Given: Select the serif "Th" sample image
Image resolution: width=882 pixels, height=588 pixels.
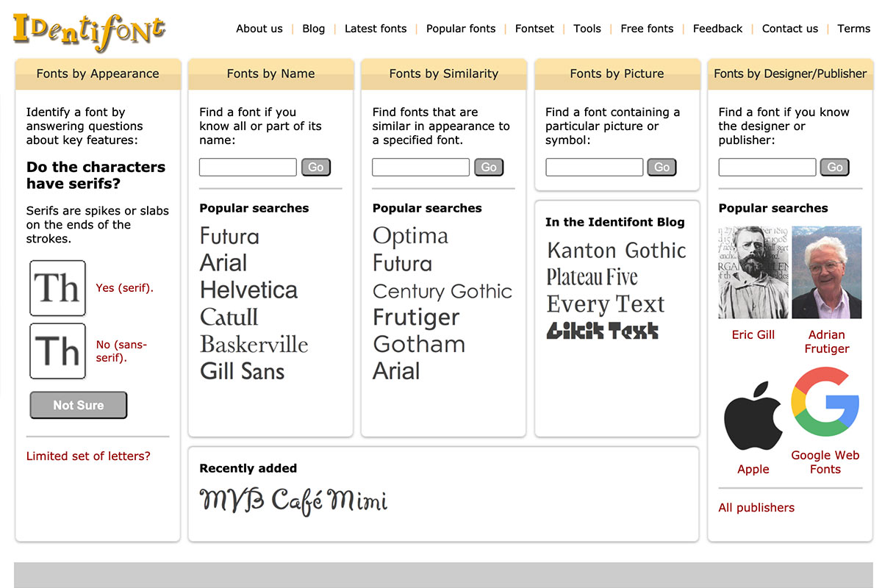Looking at the screenshot, I should [57, 287].
